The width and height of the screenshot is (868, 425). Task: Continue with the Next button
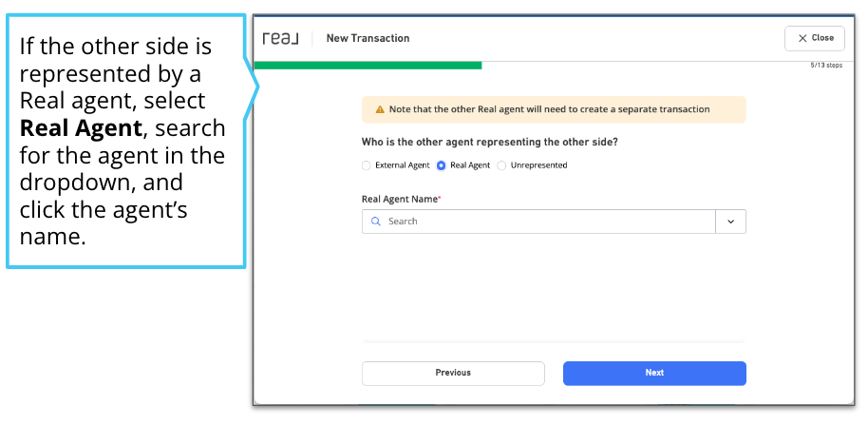click(654, 373)
